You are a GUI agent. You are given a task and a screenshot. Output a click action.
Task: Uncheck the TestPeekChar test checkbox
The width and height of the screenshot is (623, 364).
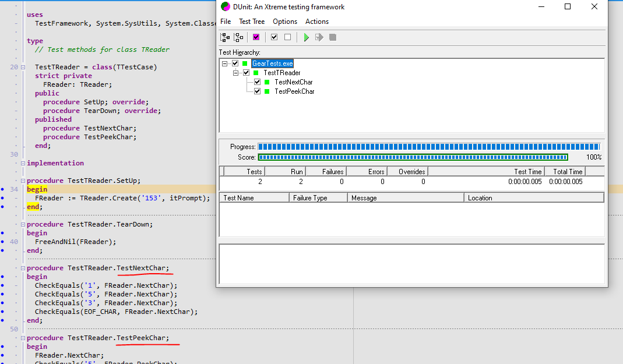tap(258, 91)
